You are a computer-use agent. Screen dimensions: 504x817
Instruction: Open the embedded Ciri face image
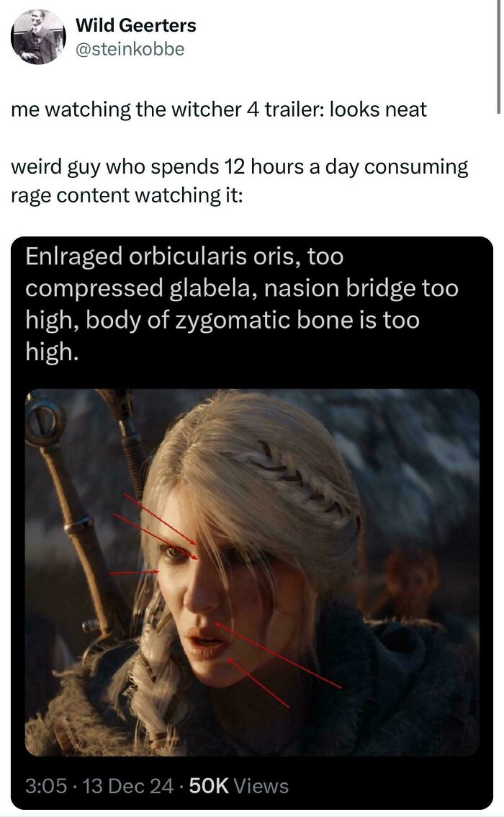[x=252, y=572]
